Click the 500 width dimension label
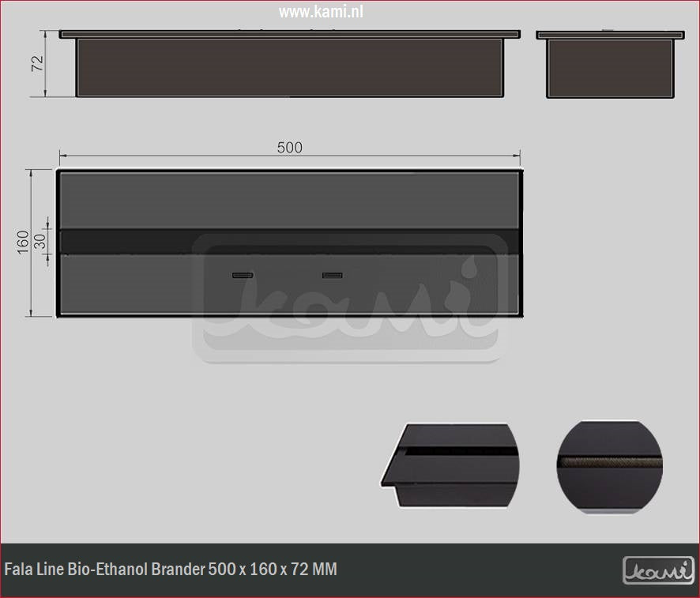The image size is (700, 598). click(x=289, y=148)
